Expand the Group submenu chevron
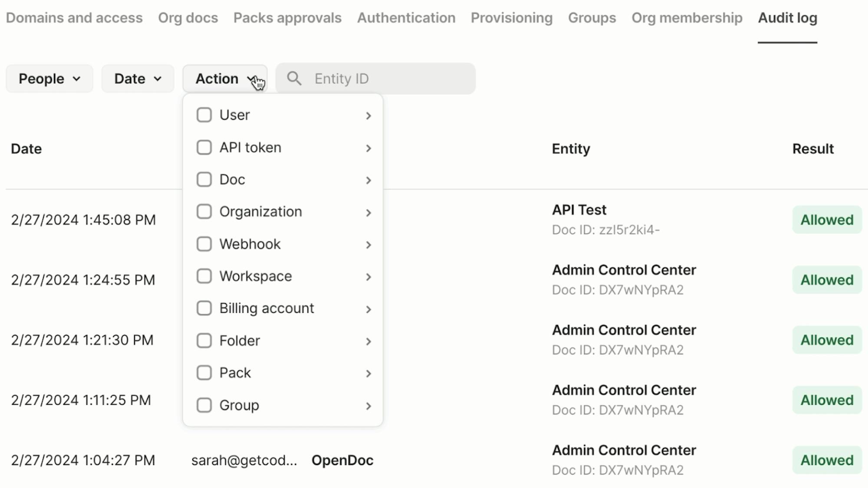The height and width of the screenshot is (488, 868). 368,406
